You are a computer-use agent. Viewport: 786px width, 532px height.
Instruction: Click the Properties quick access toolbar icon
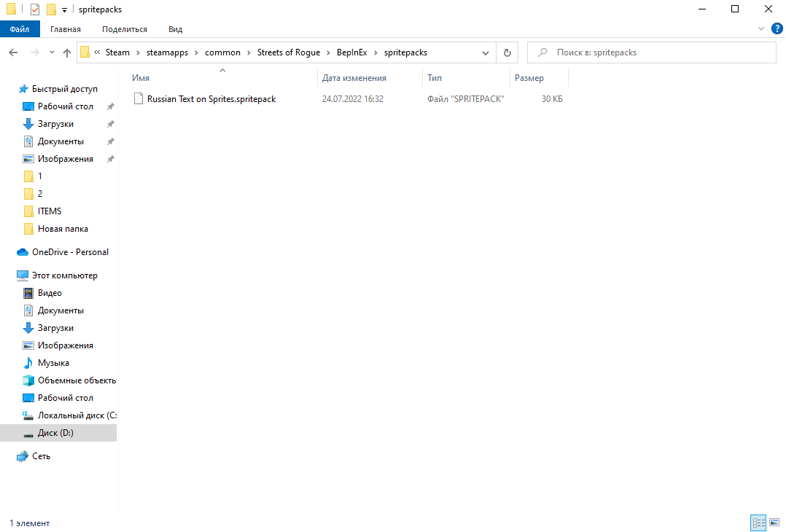click(x=34, y=9)
